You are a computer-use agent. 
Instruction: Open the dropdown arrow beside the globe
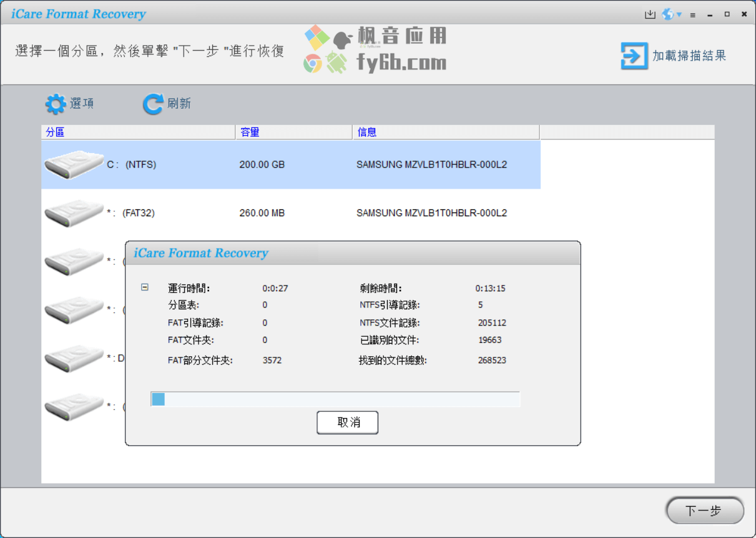click(679, 14)
